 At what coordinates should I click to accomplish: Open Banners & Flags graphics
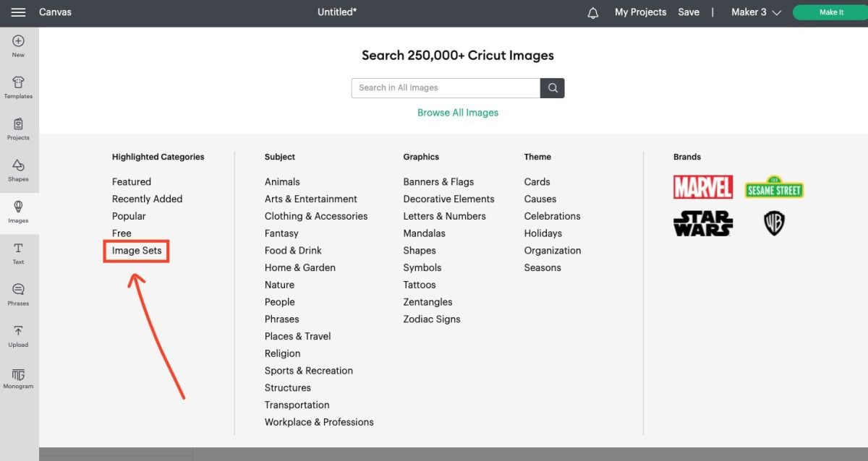click(438, 182)
